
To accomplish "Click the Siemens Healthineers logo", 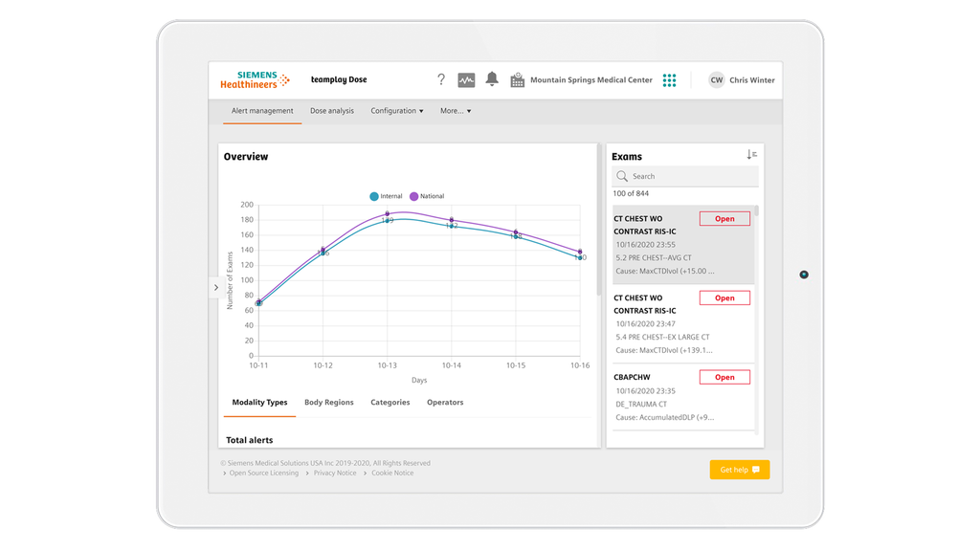I will click(255, 79).
